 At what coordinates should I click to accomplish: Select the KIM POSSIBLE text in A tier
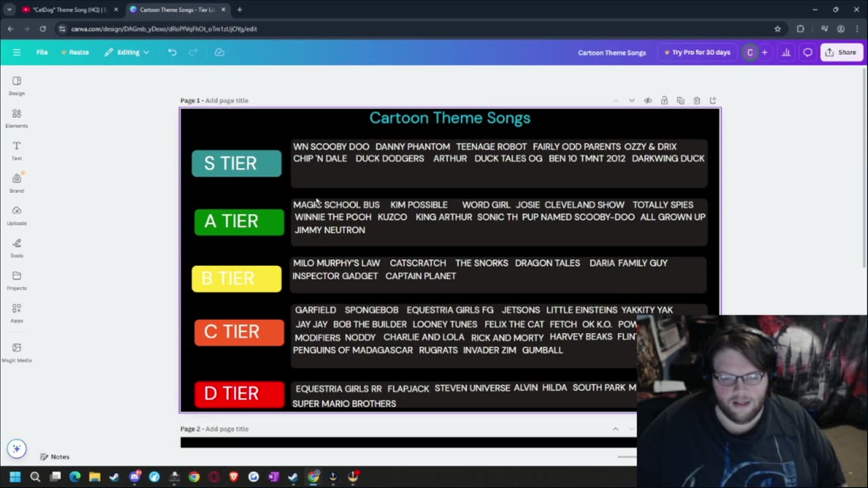(418, 205)
